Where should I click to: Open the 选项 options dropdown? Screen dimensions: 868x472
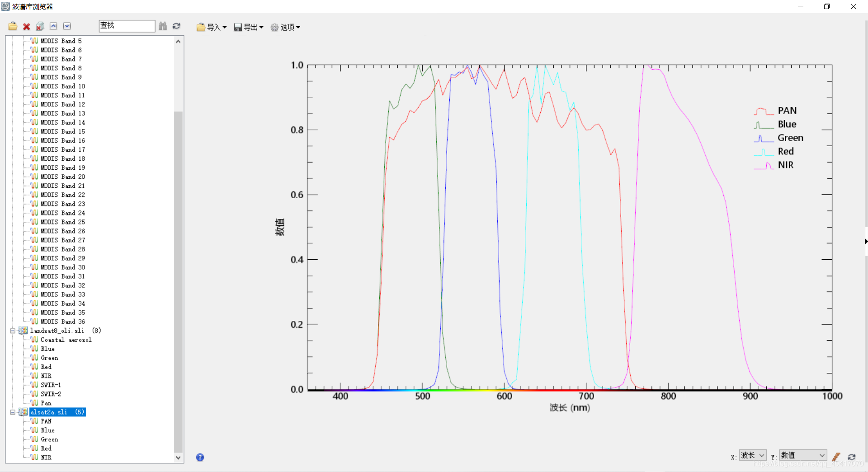(285, 27)
